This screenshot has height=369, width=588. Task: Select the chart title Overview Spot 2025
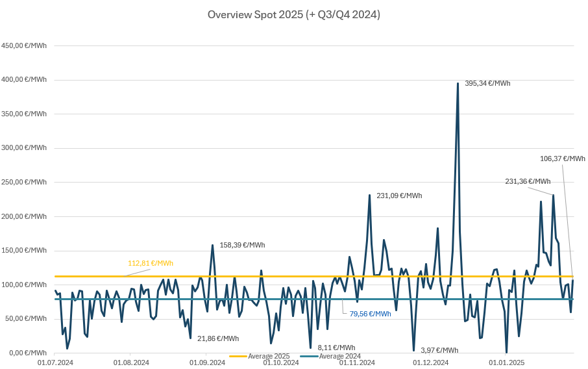pos(293,14)
